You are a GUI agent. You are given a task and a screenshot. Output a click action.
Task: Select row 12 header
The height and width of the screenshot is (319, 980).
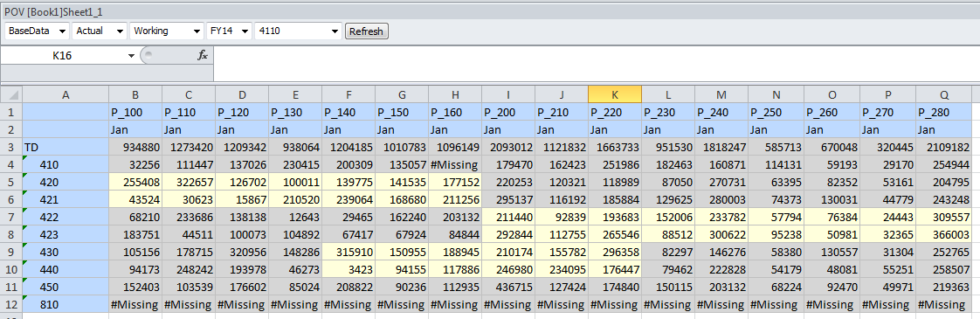coord(11,305)
